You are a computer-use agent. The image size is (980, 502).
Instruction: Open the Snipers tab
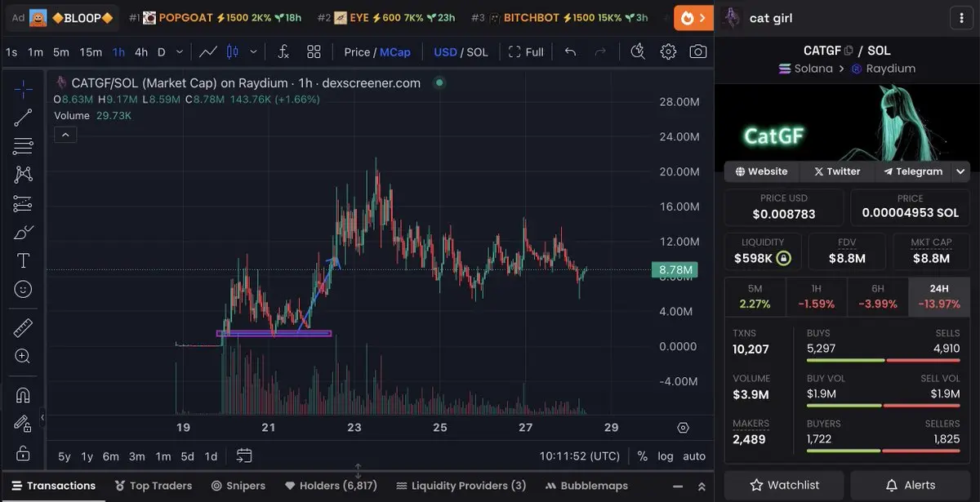click(x=238, y=486)
